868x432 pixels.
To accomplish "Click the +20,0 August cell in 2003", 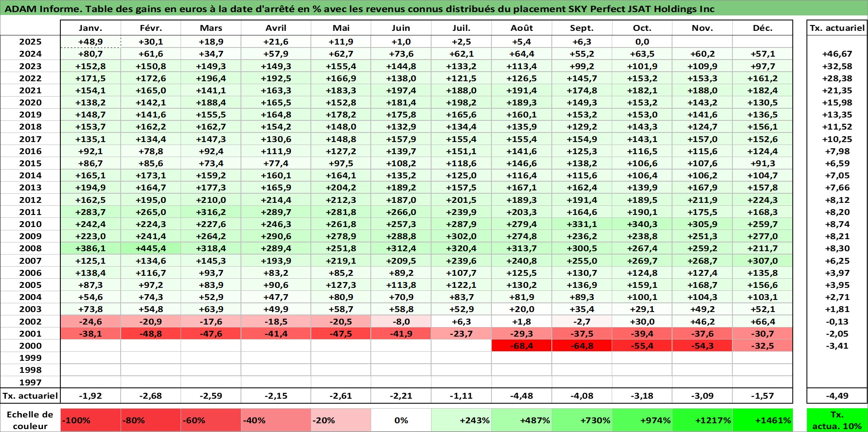I will coord(522,309).
